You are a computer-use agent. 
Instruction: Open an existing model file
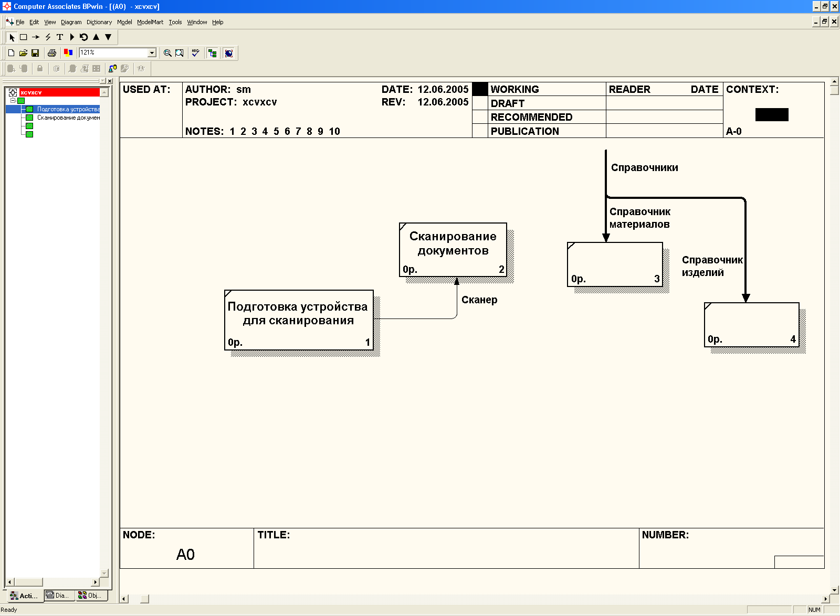24,53
